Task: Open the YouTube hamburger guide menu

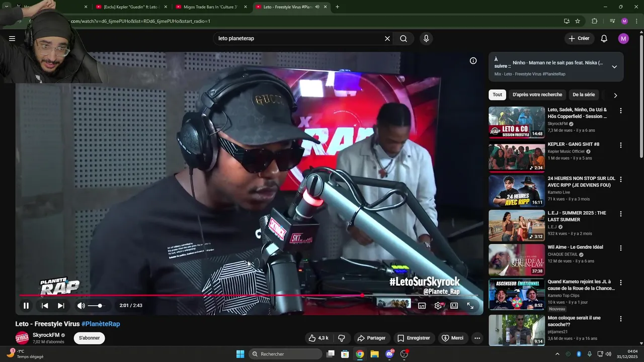Action: coord(12,39)
